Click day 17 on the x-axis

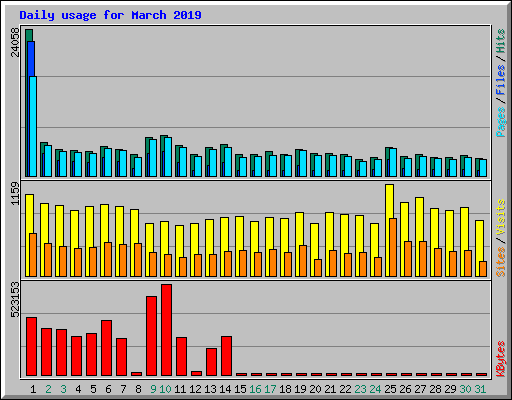coord(270,389)
